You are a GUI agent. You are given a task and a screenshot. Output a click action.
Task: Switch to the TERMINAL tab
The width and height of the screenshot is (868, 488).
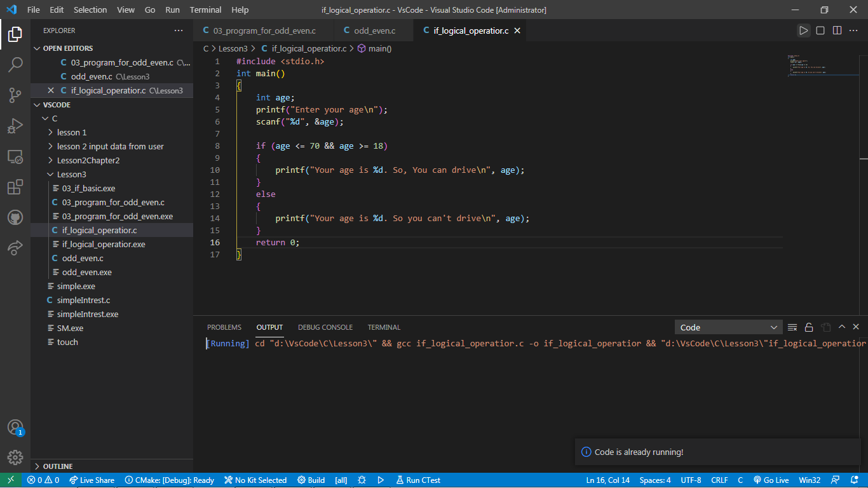tap(384, 327)
